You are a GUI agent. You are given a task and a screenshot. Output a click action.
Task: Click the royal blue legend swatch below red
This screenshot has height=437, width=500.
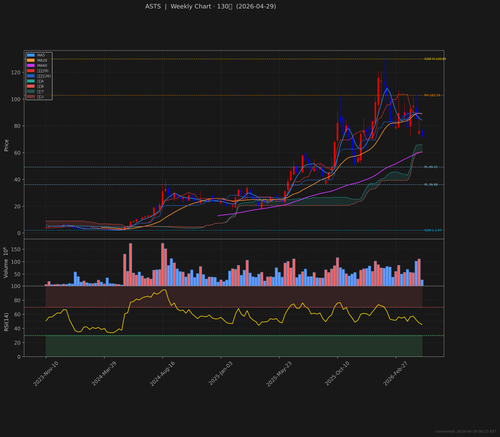point(31,76)
